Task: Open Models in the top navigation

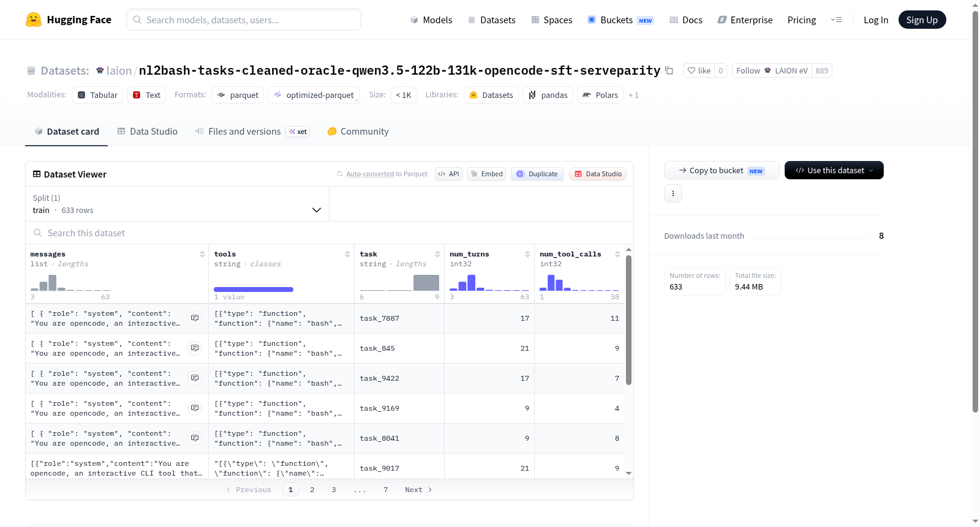Action: (431, 20)
